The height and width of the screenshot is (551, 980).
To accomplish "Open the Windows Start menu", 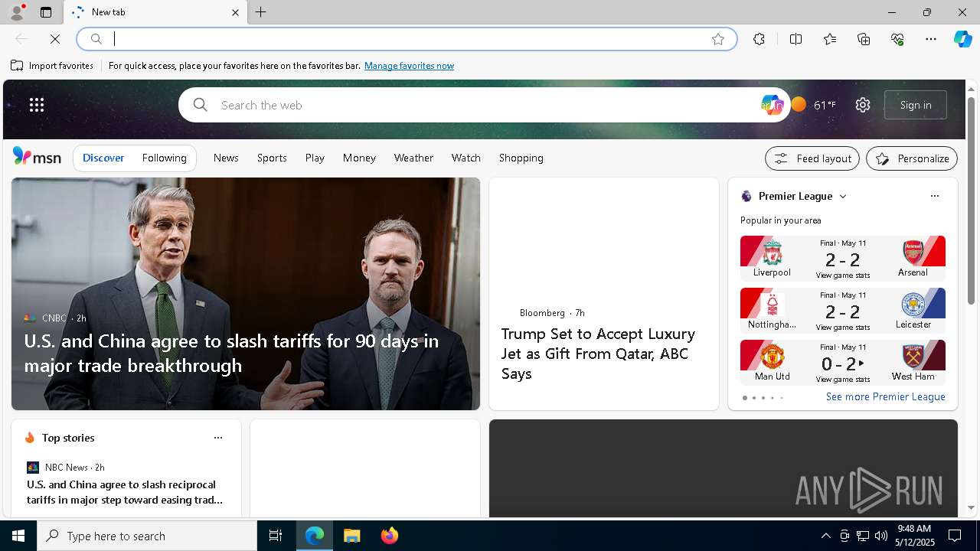I will [x=18, y=536].
